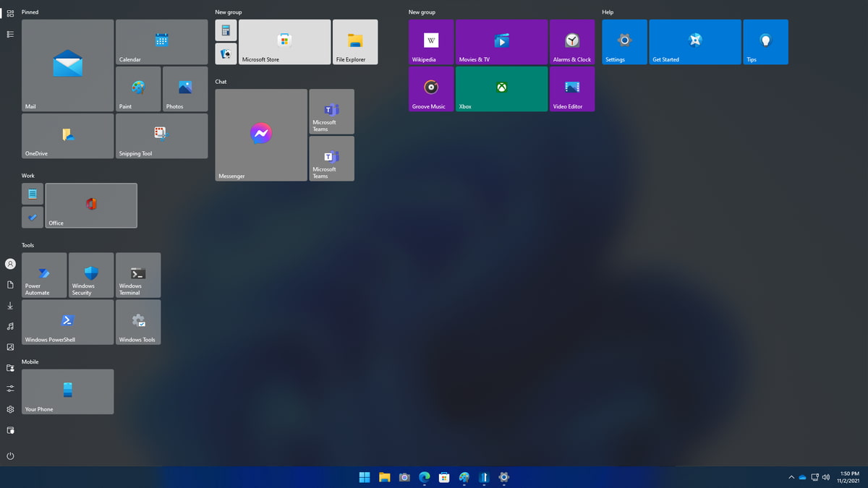Open the Snipping Tool tile

(x=161, y=136)
